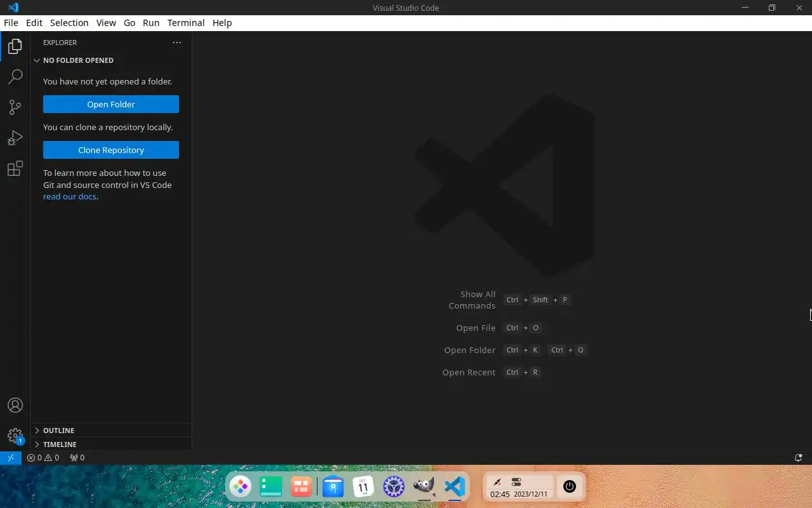812x508 pixels.
Task: Click the date 2023/12/11 in dock
Action: click(530, 494)
